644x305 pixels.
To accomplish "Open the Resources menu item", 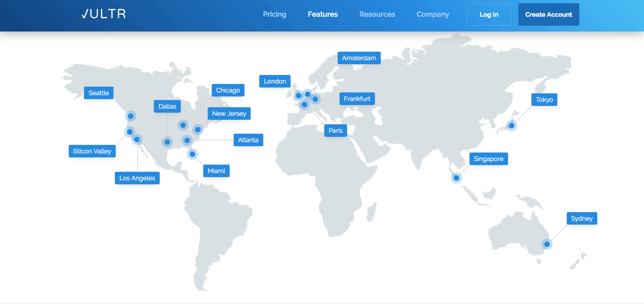I will pos(377,14).
